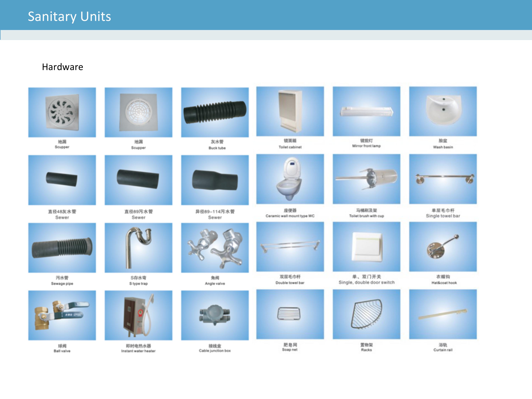The image size is (532, 399).
Task: Select the Hat&coat hook image
Action: [443, 247]
